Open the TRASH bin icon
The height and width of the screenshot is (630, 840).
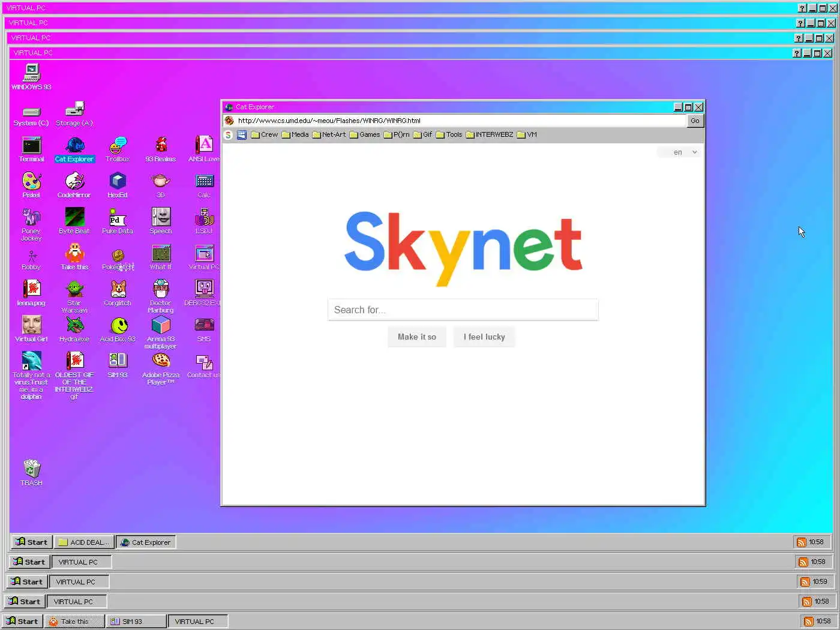tap(31, 473)
